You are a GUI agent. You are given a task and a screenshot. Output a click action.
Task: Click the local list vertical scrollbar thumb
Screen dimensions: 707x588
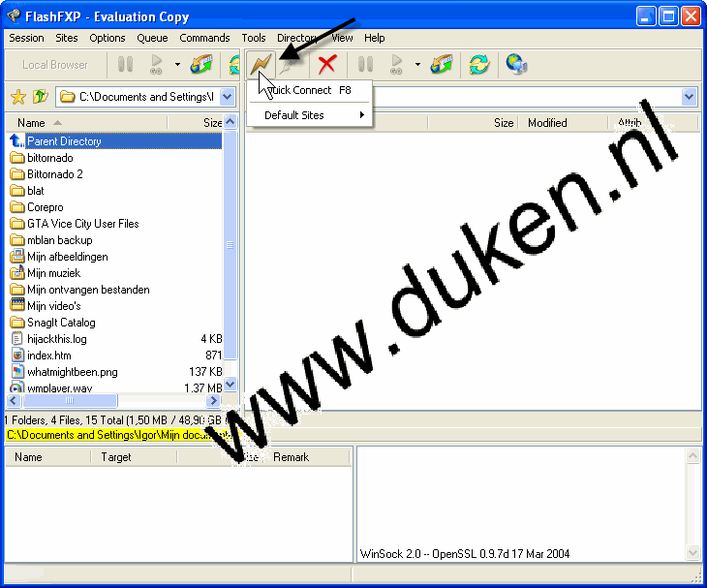(230, 245)
